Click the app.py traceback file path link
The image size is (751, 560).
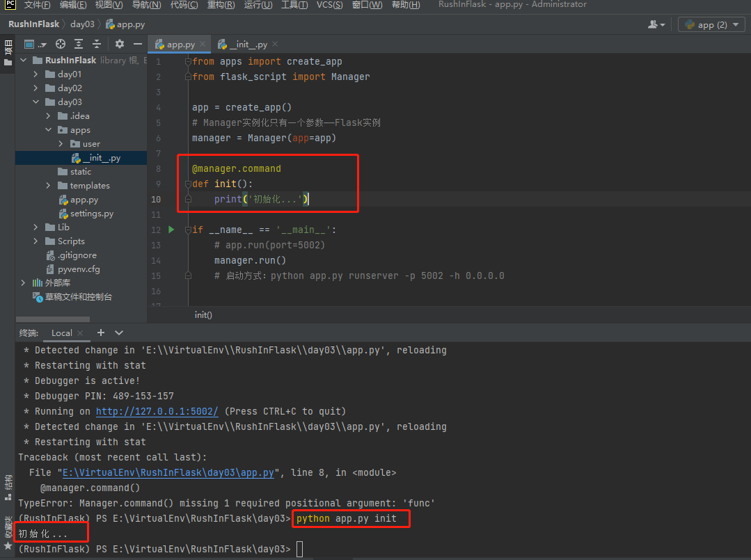click(168, 472)
